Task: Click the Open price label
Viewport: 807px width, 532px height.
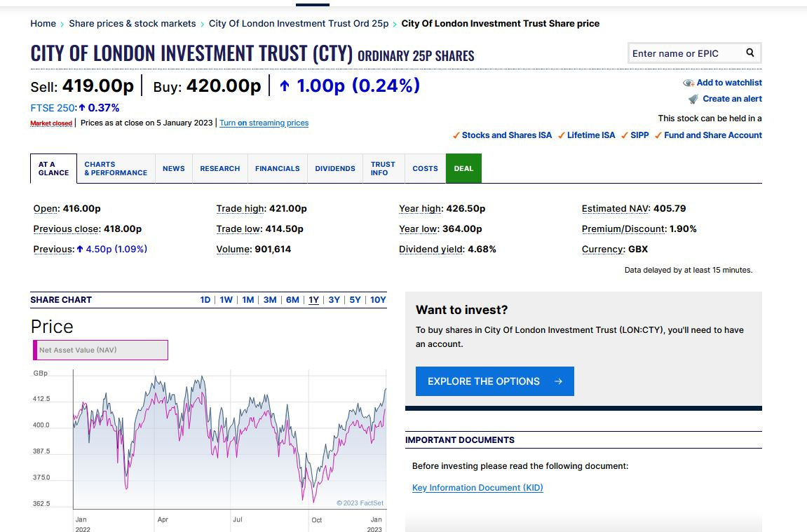Action: point(46,208)
